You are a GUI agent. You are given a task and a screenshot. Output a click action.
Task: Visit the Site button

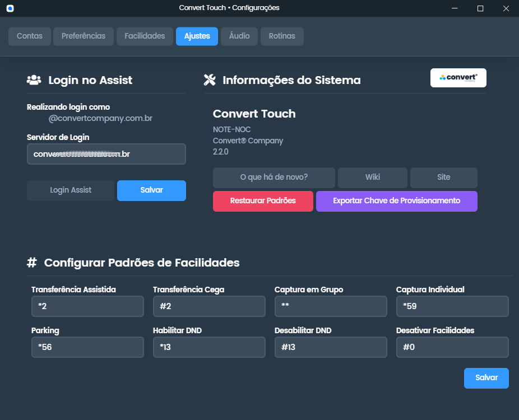pyautogui.click(x=443, y=178)
